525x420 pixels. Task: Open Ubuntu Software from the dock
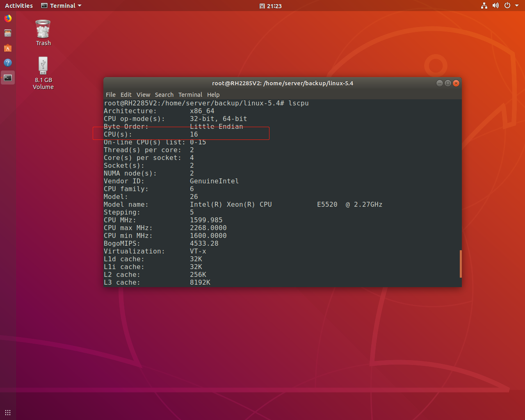(x=7, y=48)
